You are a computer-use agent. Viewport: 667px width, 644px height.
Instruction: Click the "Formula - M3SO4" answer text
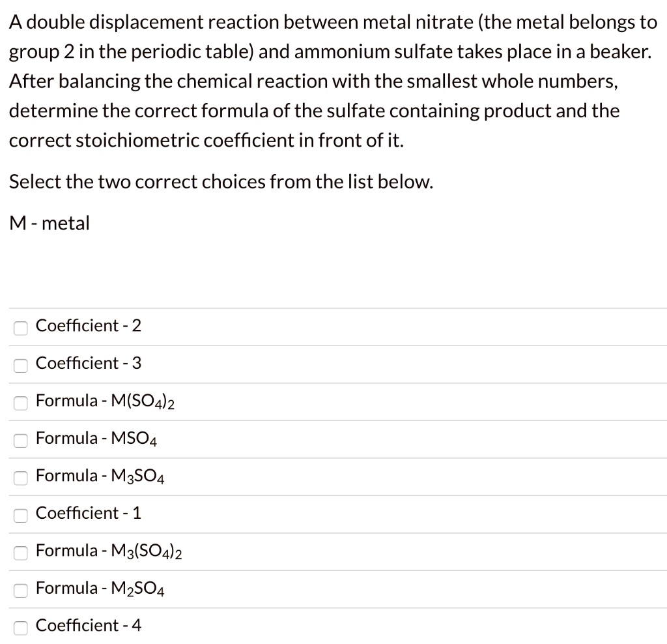click(x=100, y=476)
